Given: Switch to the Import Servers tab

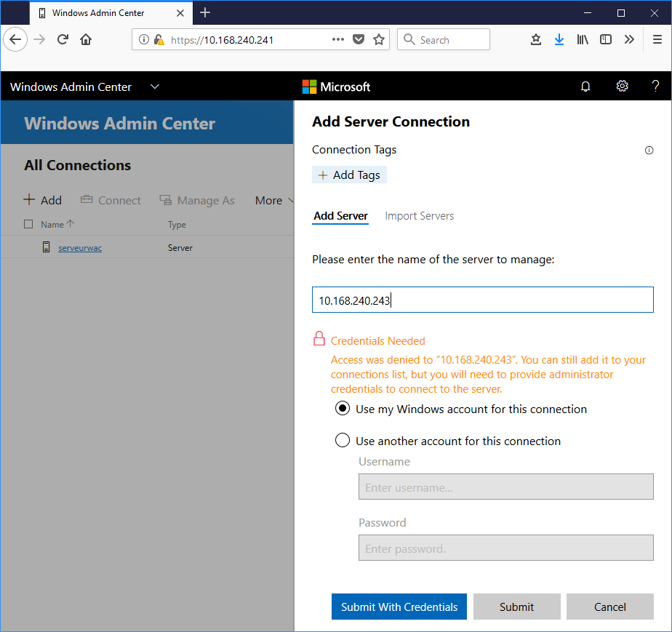Looking at the screenshot, I should point(419,216).
